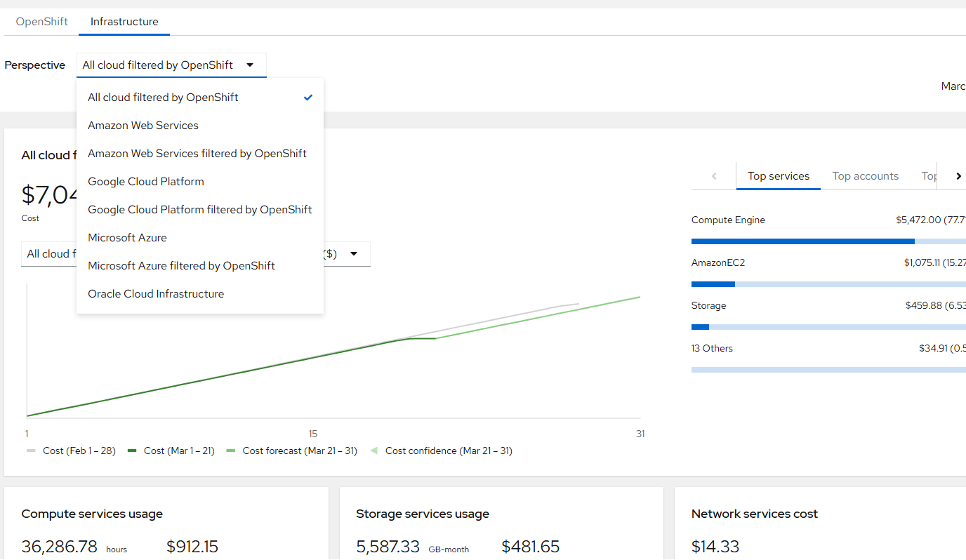Click the day 31 axis label
966x560 pixels.
pyautogui.click(x=640, y=434)
